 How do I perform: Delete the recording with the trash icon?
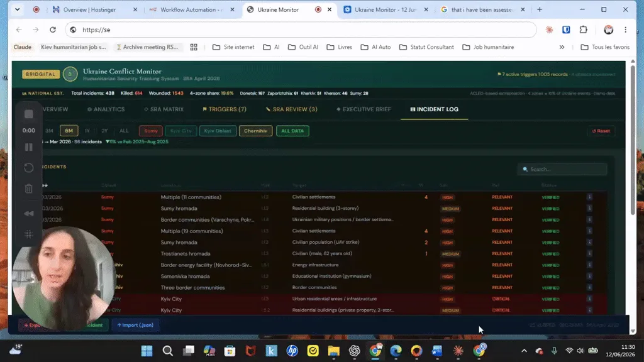29,189
